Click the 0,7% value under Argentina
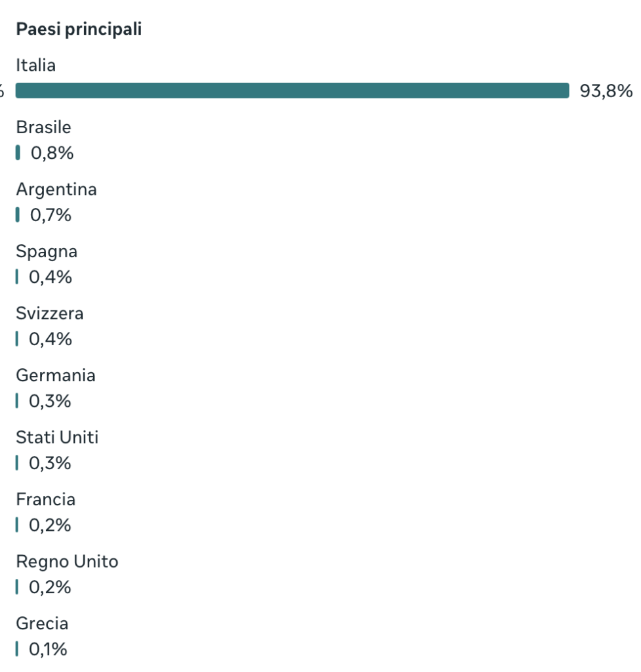The image size is (641, 672). pos(51,215)
